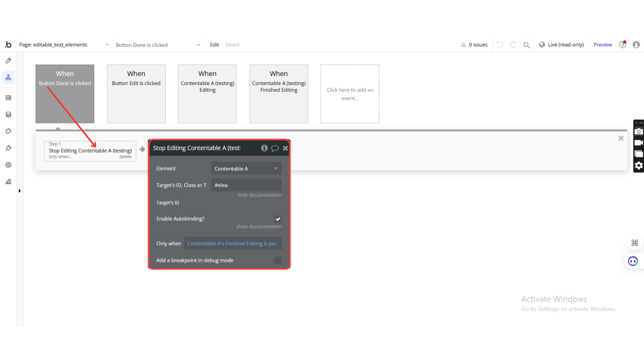Select the 'Contentable A (testing) Editing' event
644x363 pixels.
(x=207, y=94)
